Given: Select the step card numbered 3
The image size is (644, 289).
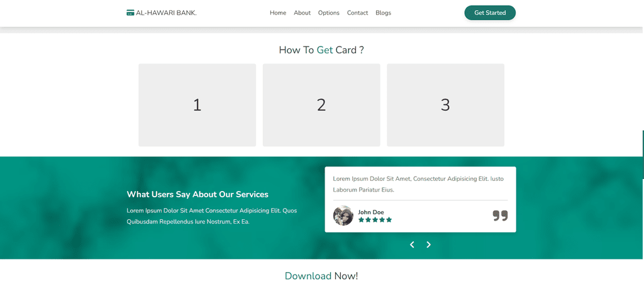Looking at the screenshot, I should 446,105.
